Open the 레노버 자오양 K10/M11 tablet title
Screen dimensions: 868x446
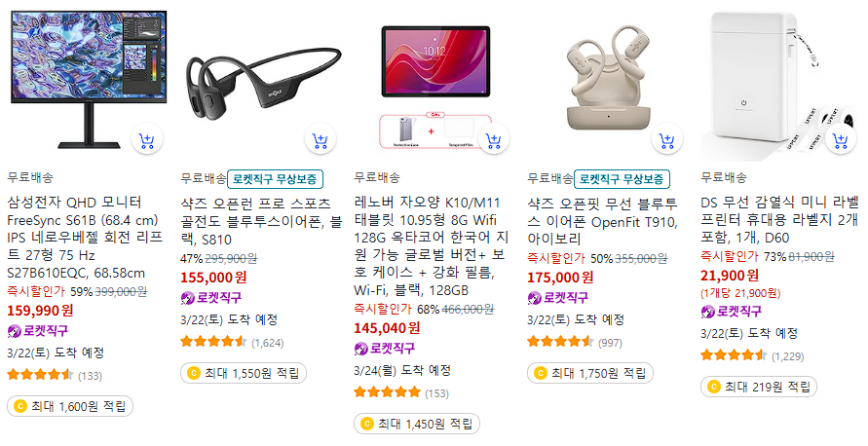(x=432, y=246)
